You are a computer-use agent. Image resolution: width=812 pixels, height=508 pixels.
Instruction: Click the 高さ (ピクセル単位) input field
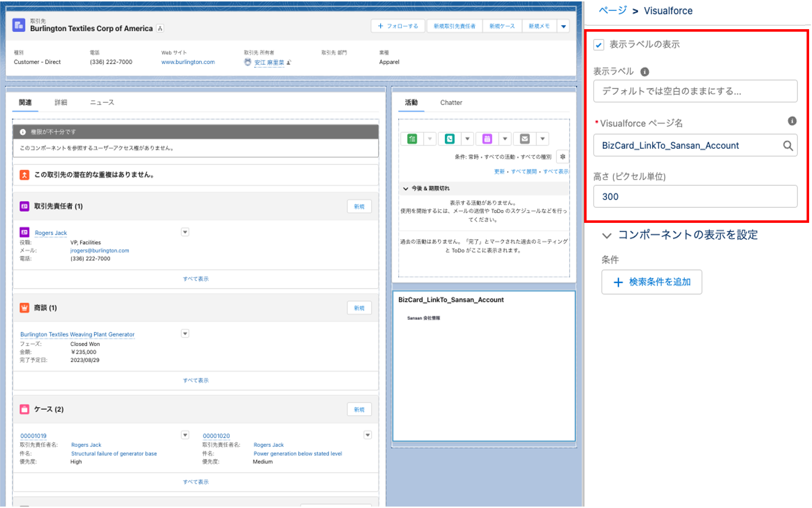[x=695, y=197]
